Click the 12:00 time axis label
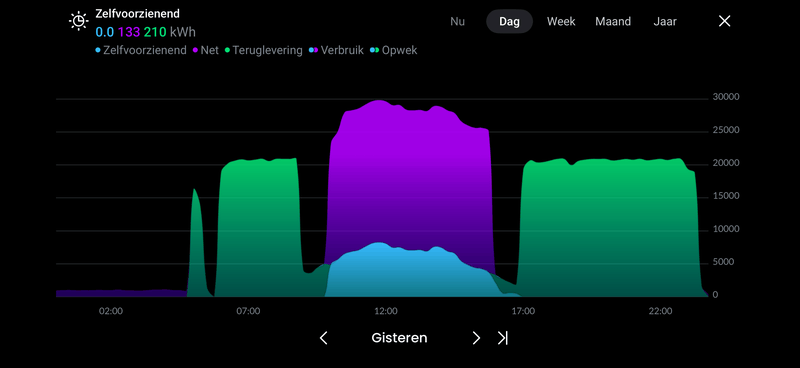 [386, 311]
